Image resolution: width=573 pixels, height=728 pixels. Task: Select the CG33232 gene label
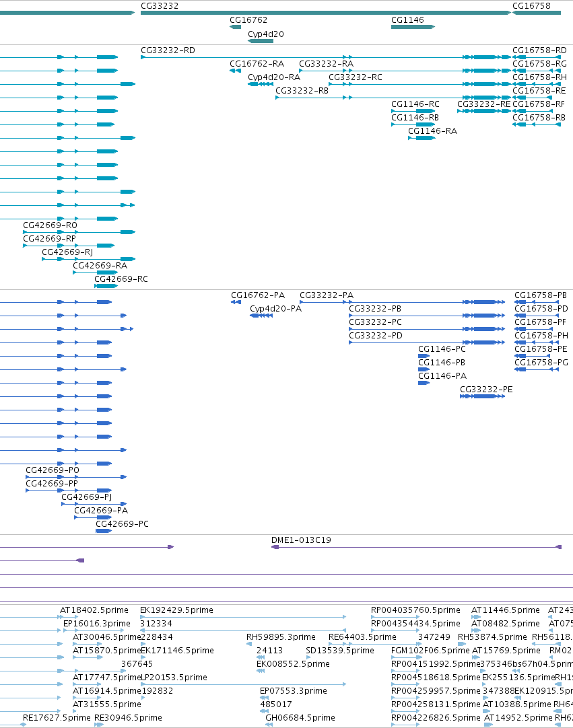[160, 6]
